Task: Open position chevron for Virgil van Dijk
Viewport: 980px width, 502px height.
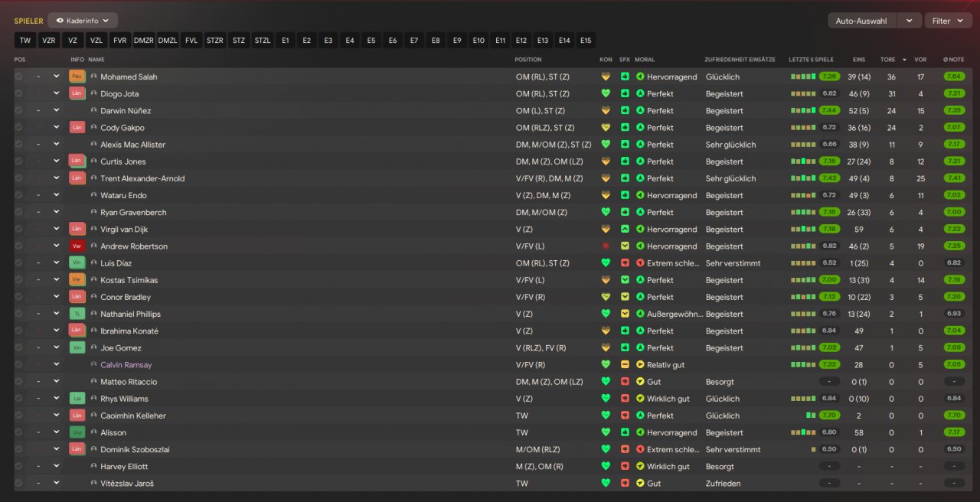Action: [x=56, y=230]
